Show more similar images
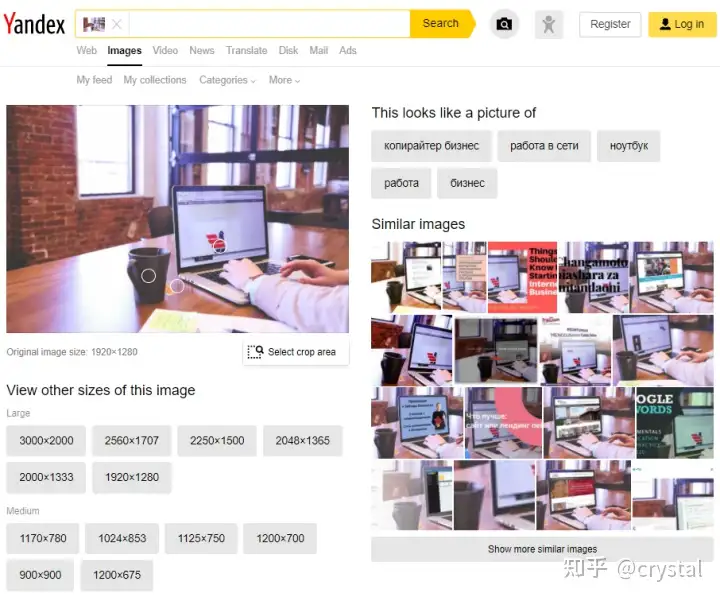720x601 pixels. pyautogui.click(x=542, y=549)
